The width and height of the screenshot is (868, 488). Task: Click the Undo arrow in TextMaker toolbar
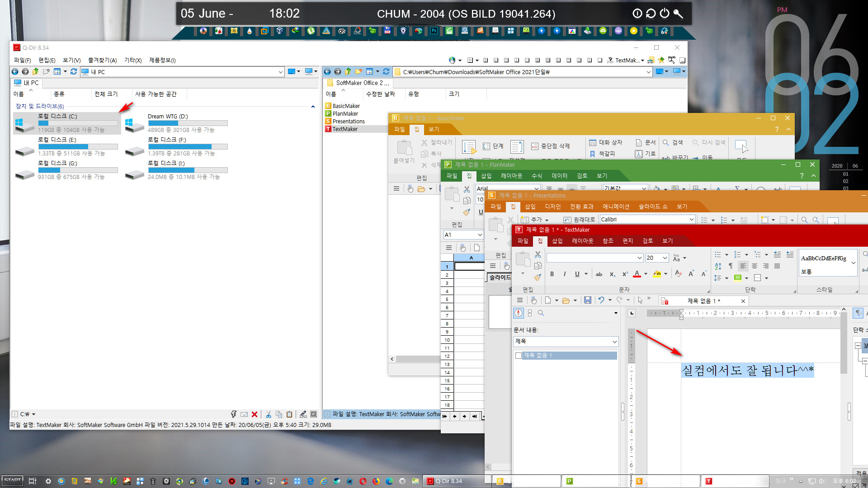(601, 300)
